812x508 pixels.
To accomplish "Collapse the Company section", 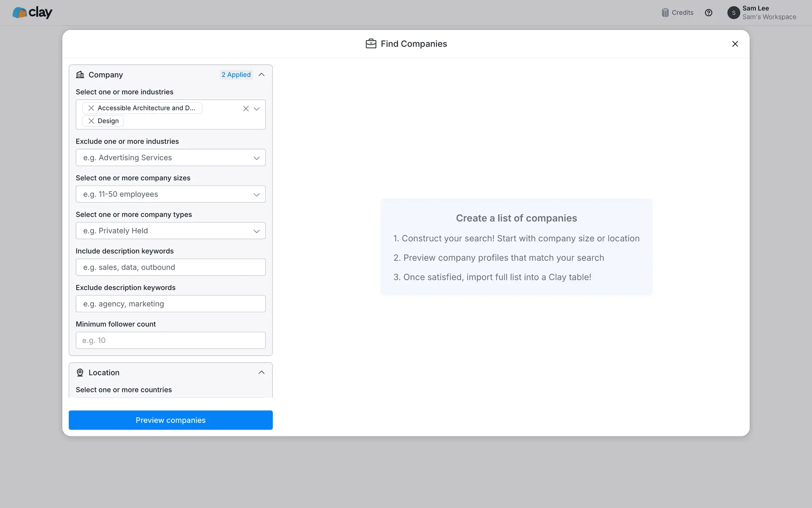I will tap(261, 75).
